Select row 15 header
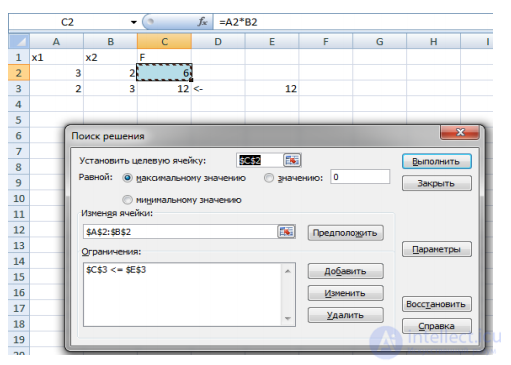 click(x=19, y=277)
